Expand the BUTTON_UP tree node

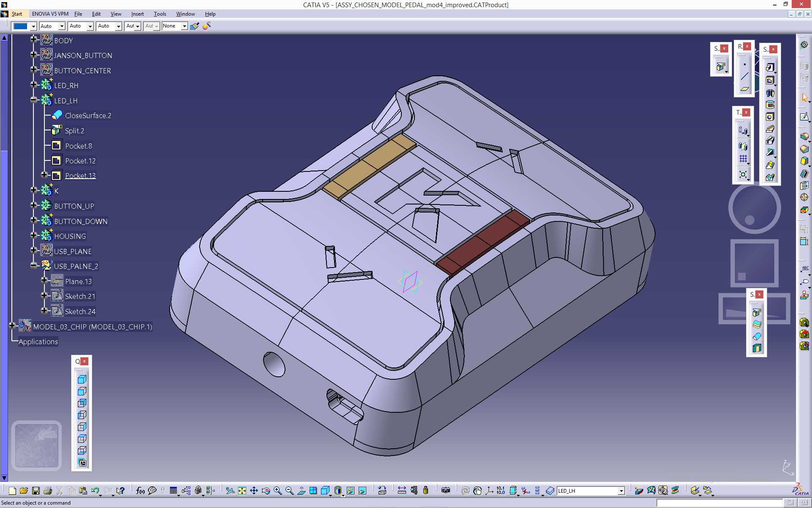point(34,205)
